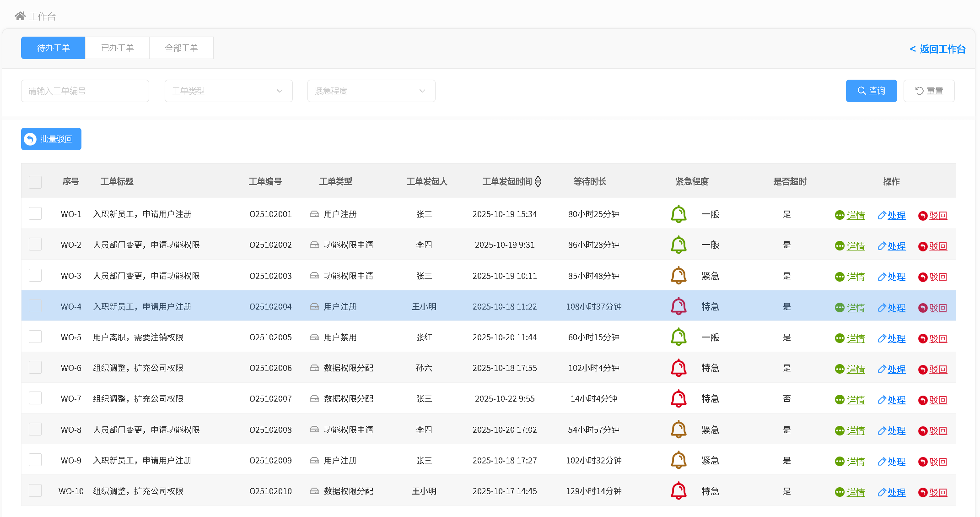Click the home icon beside 工作台
The width and height of the screenshot is (980, 517).
coord(20,16)
